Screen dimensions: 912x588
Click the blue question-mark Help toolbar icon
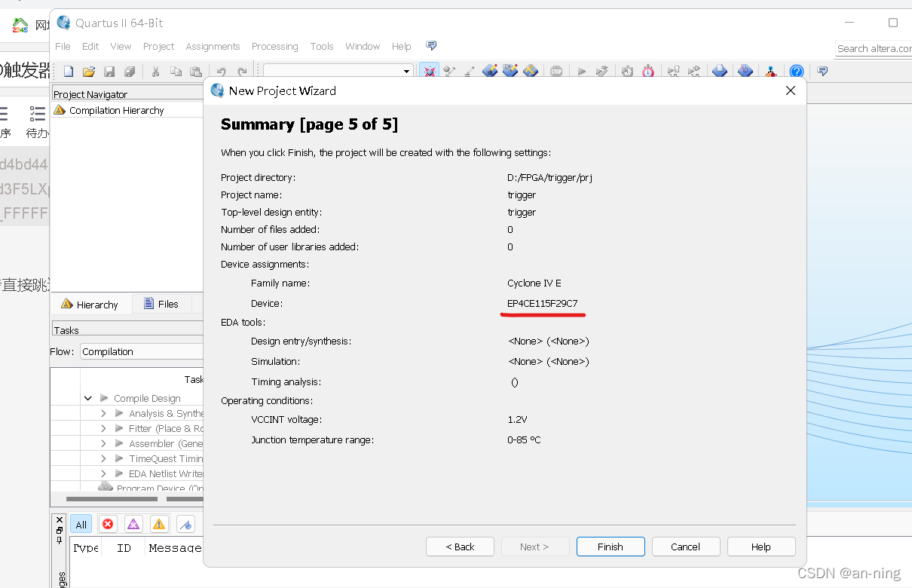click(797, 72)
